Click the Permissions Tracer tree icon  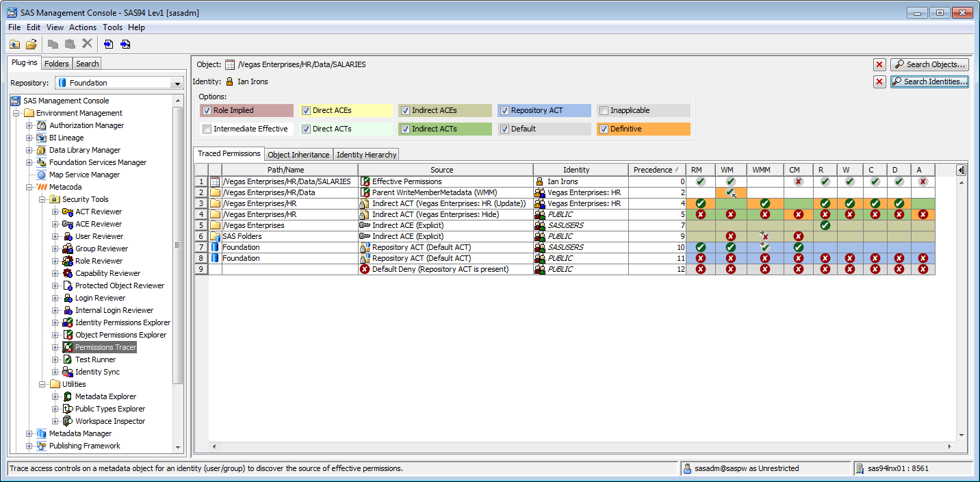(68, 347)
